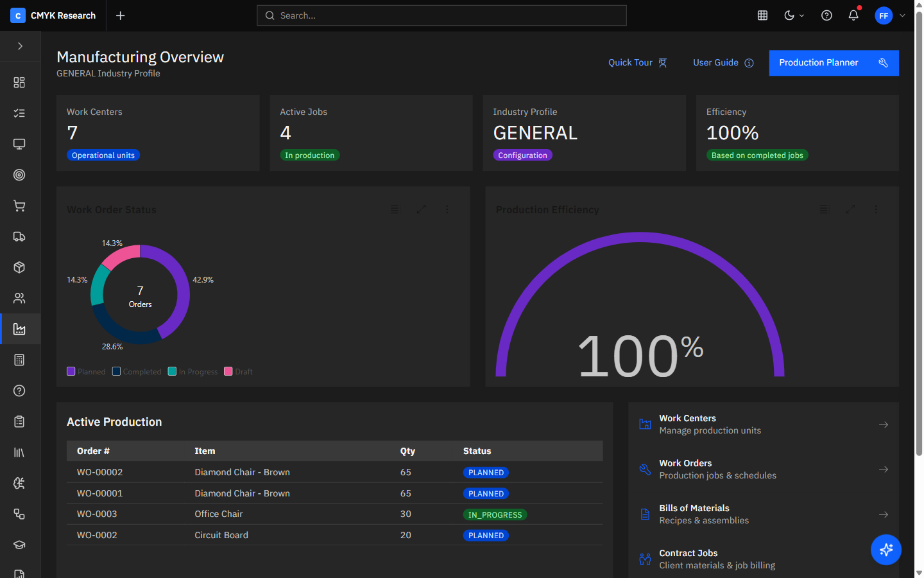Open the package box icon in sidebar
Viewport: 924px width, 578px height.
[x=19, y=267]
